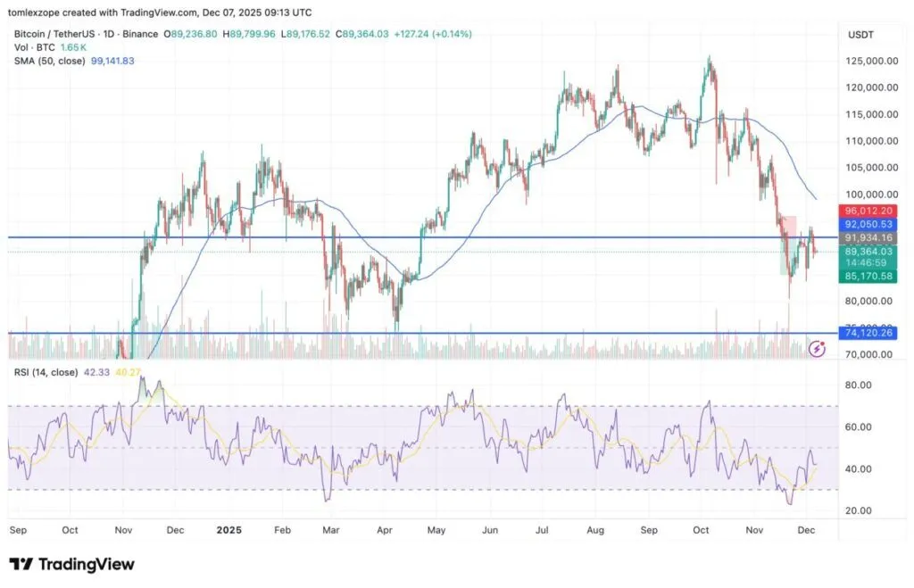Select the blue 74,120.26 support level label
This screenshot has width=914, height=588.
(x=868, y=332)
